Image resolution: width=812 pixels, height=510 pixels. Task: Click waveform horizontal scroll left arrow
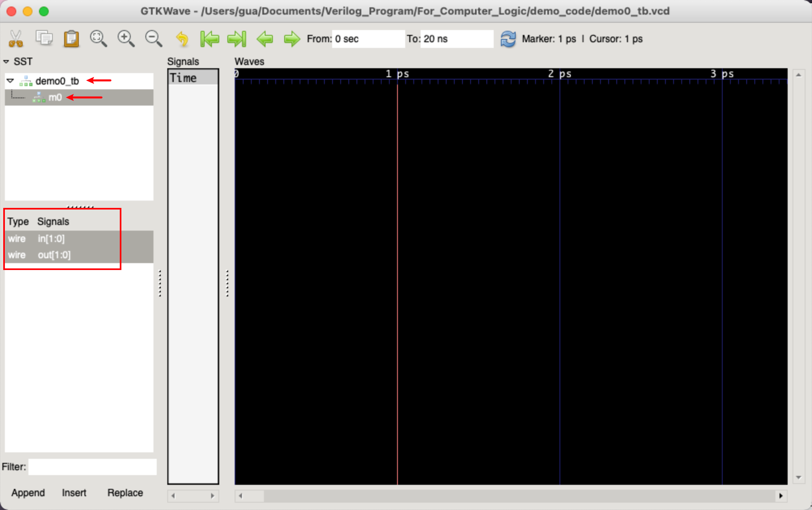[x=240, y=496]
